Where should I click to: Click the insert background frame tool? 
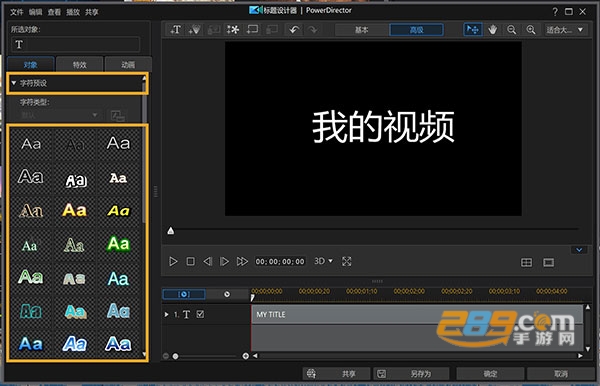[252, 29]
